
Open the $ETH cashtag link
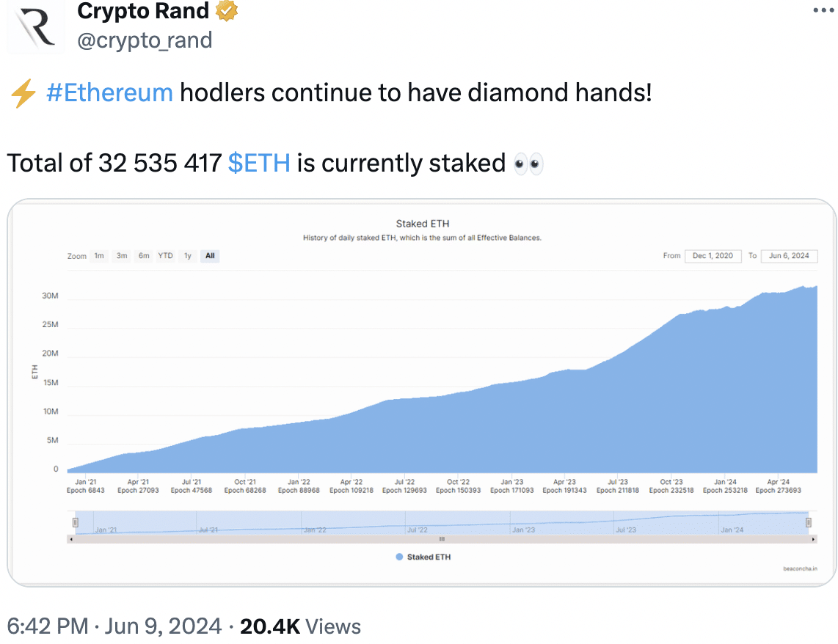point(259,164)
